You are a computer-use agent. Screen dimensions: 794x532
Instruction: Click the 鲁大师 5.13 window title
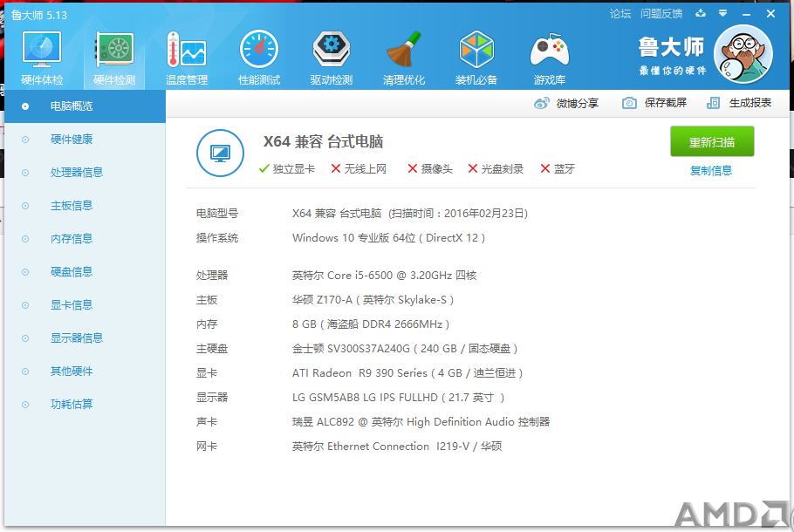[x=39, y=15]
